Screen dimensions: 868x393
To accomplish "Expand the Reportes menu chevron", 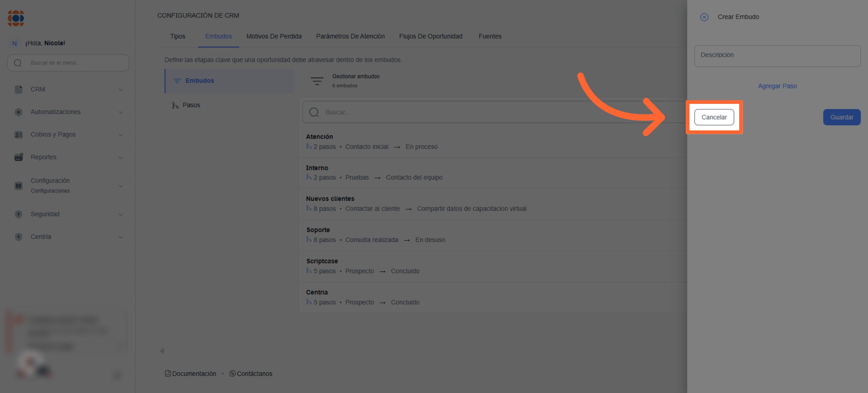I will pos(121,157).
